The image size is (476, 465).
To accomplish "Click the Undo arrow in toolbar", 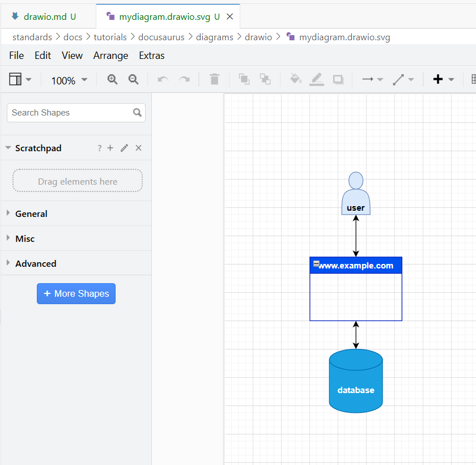I will 163,79.
